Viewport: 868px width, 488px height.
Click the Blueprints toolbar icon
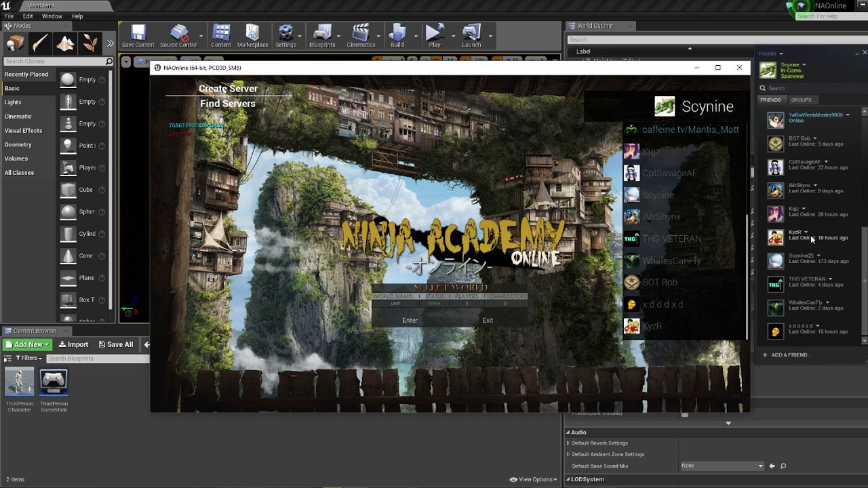point(322,33)
